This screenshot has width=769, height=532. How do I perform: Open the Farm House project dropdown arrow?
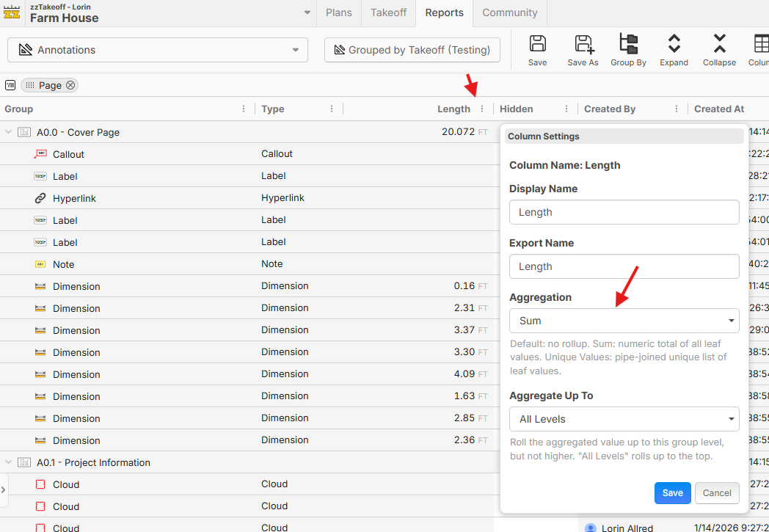(307, 12)
